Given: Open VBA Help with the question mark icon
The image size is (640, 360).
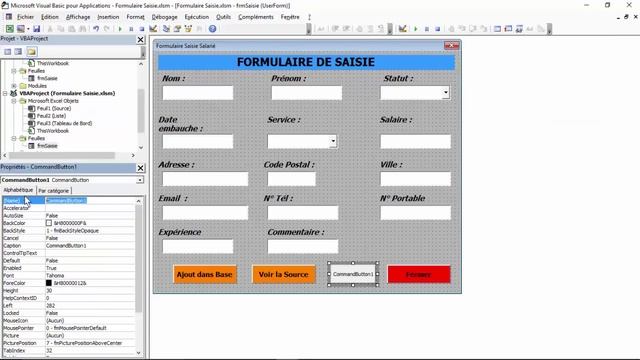Looking at the screenshot, I should coord(212,29).
